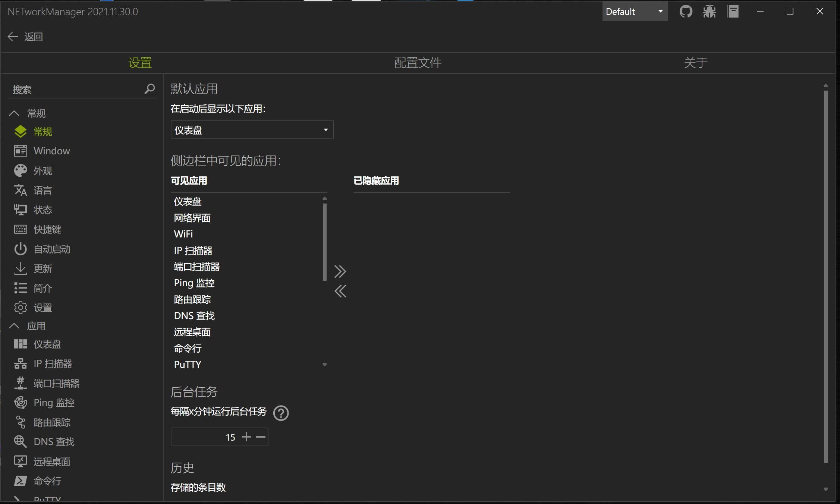
Task: Open 外观 appearance settings
Action: [x=43, y=171]
